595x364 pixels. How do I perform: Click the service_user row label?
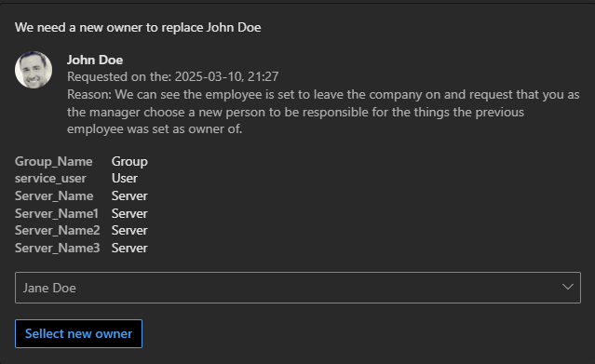tap(50, 179)
